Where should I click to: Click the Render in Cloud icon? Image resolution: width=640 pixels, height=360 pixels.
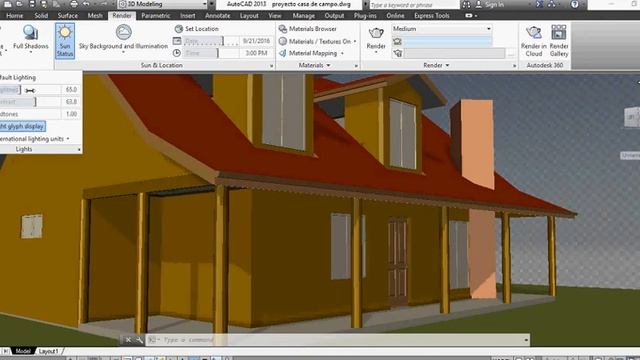click(533, 33)
